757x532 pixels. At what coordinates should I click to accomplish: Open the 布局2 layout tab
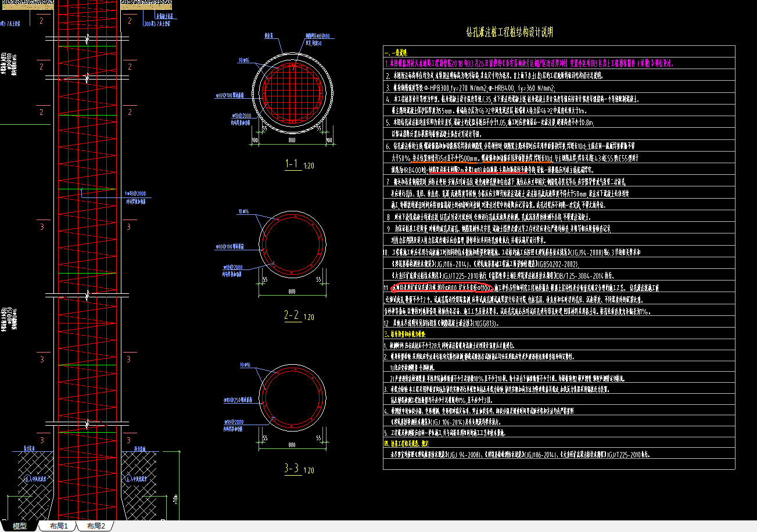[x=96, y=526]
